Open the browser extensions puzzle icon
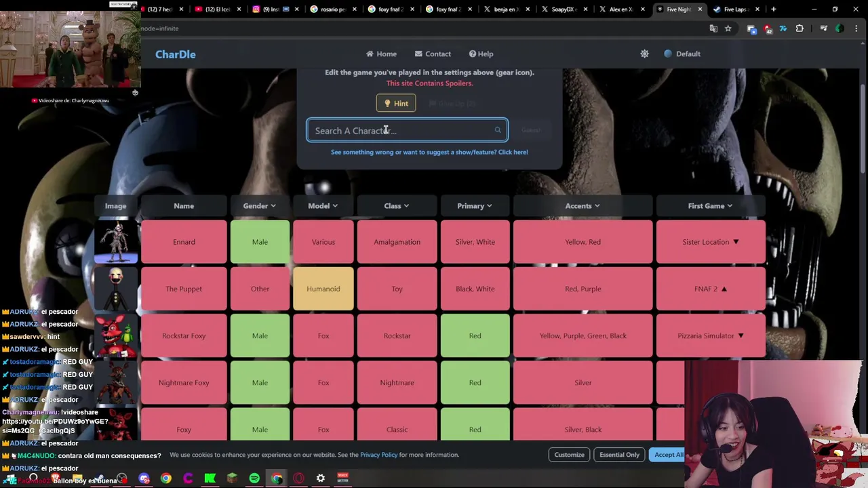Viewport: 868px width, 488px height. coord(800,28)
